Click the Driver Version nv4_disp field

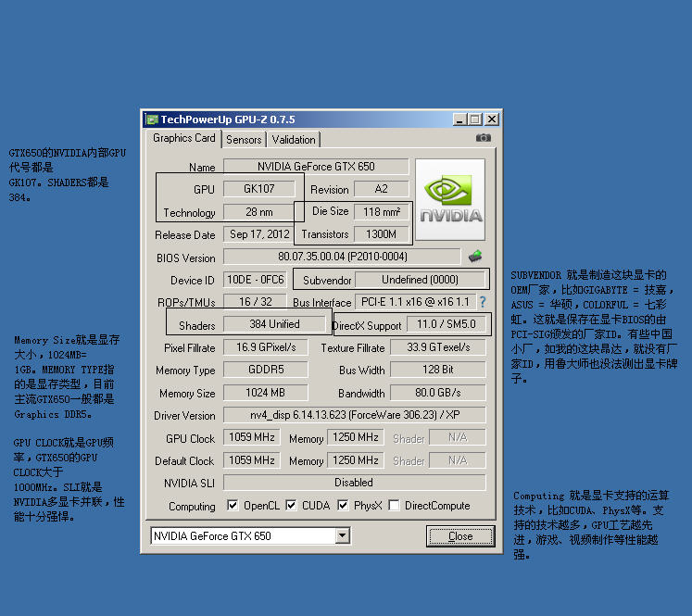coord(355,415)
